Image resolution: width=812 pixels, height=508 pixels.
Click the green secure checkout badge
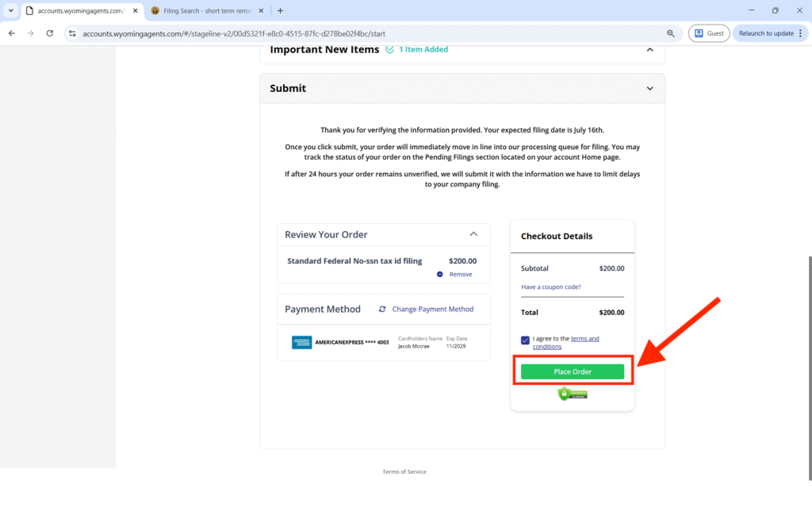pos(573,394)
